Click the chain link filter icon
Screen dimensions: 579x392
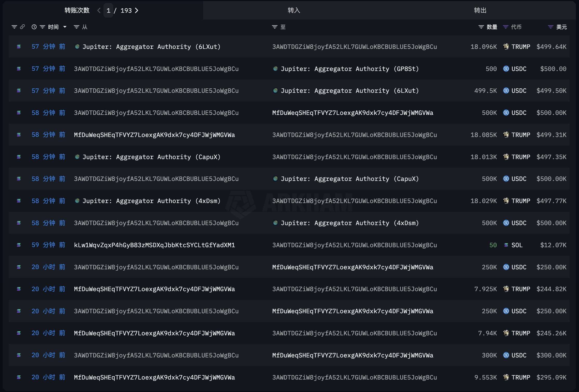[23, 27]
